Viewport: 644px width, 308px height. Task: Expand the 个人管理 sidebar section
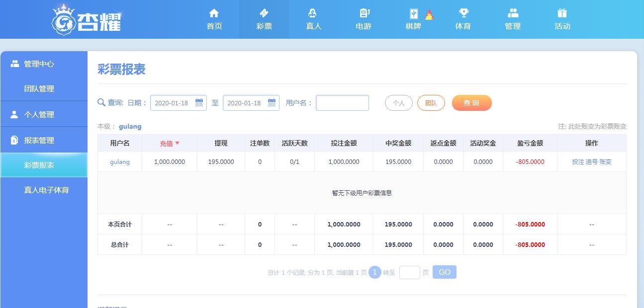(x=44, y=114)
